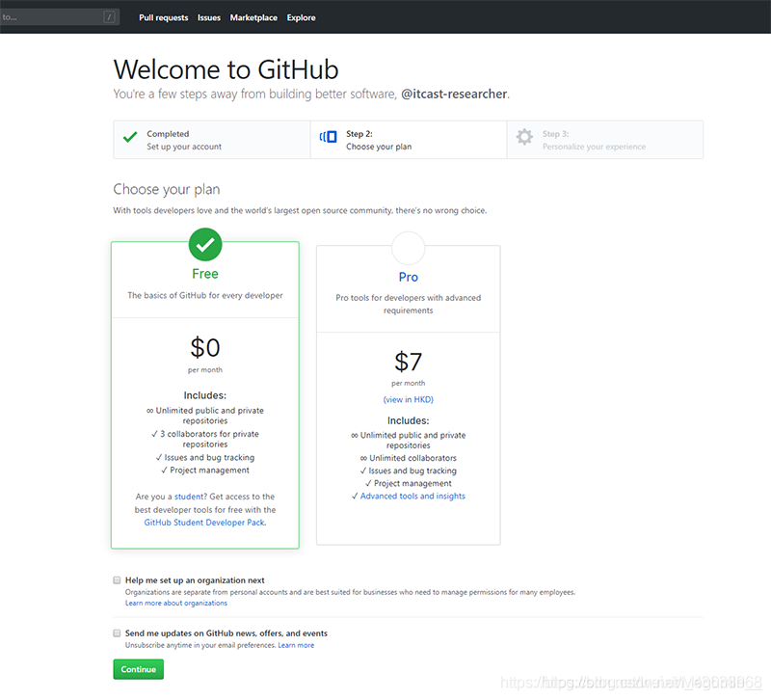Open the student link in Free plan
Image resolution: width=771 pixels, height=700 pixels.
pyautogui.click(x=189, y=497)
